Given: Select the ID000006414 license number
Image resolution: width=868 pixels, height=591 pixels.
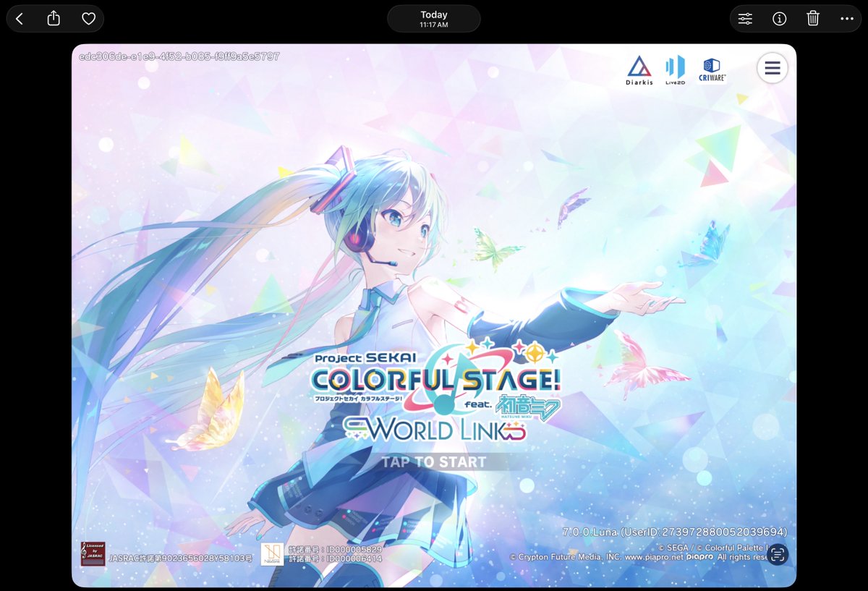Looking at the screenshot, I should (335, 559).
